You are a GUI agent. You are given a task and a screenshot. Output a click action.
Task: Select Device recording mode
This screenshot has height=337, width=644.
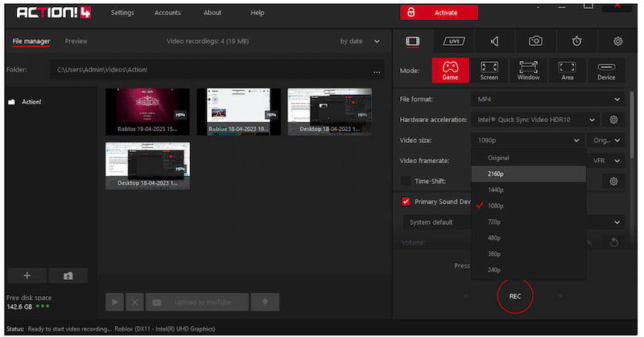tap(606, 71)
